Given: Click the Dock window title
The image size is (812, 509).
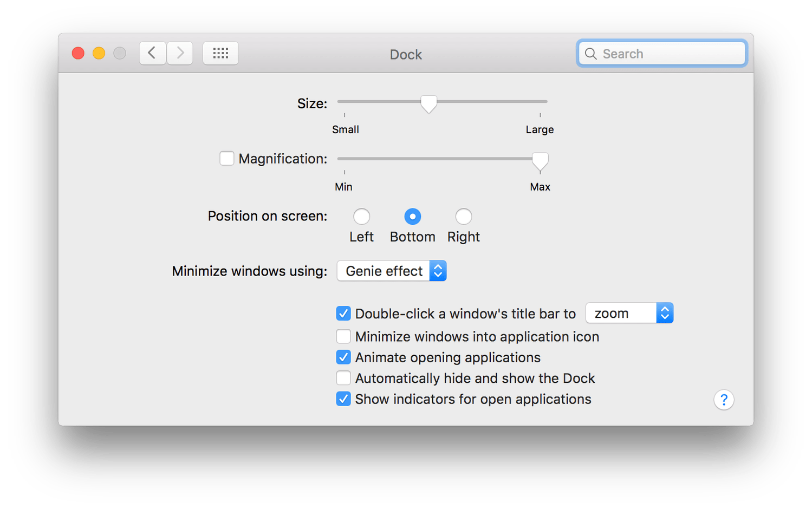Looking at the screenshot, I should [406, 54].
